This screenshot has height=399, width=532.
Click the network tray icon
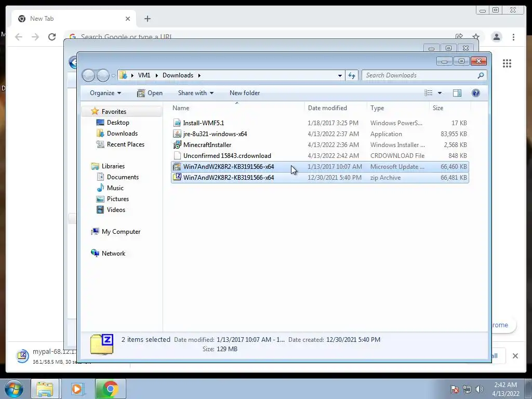click(467, 389)
